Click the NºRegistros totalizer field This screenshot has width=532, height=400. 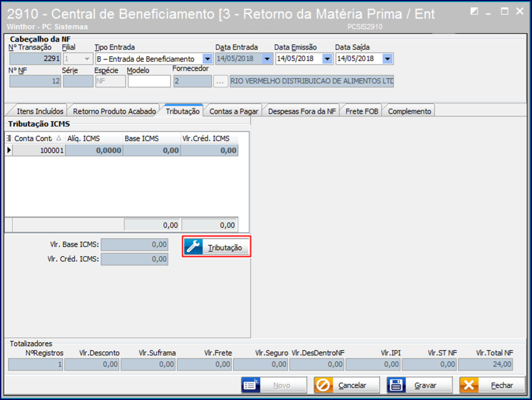pyautogui.click(x=35, y=364)
